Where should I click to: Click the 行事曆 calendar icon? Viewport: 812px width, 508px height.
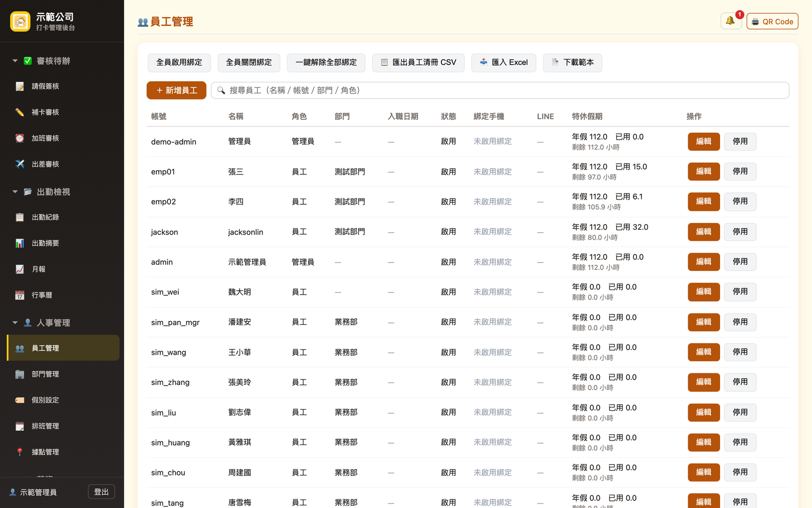click(20, 295)
